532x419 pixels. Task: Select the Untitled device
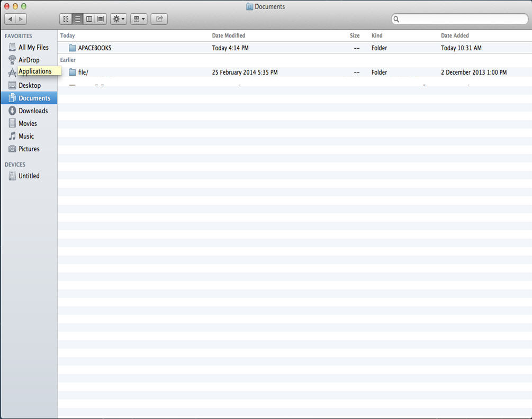tap(29, 176)
